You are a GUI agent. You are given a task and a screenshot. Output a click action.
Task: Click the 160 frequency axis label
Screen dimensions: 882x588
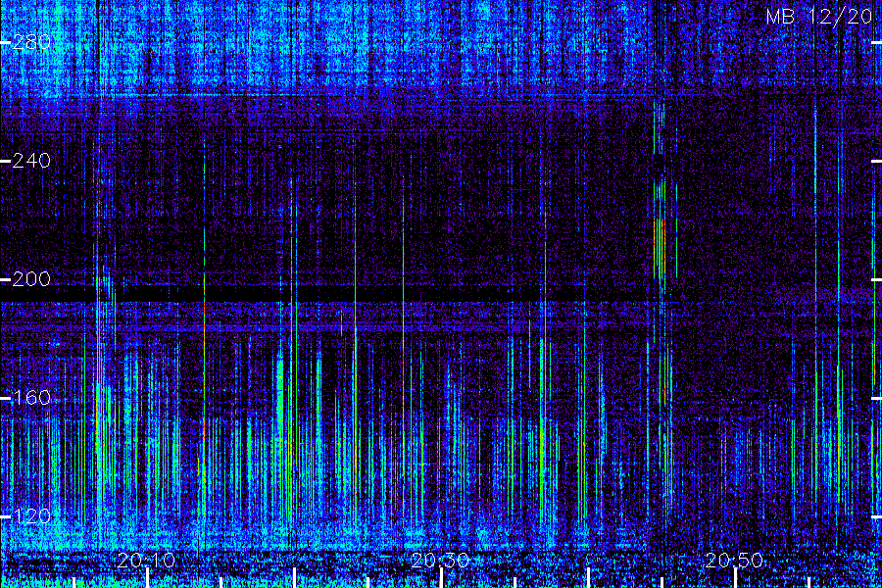(x=31, y=398)
